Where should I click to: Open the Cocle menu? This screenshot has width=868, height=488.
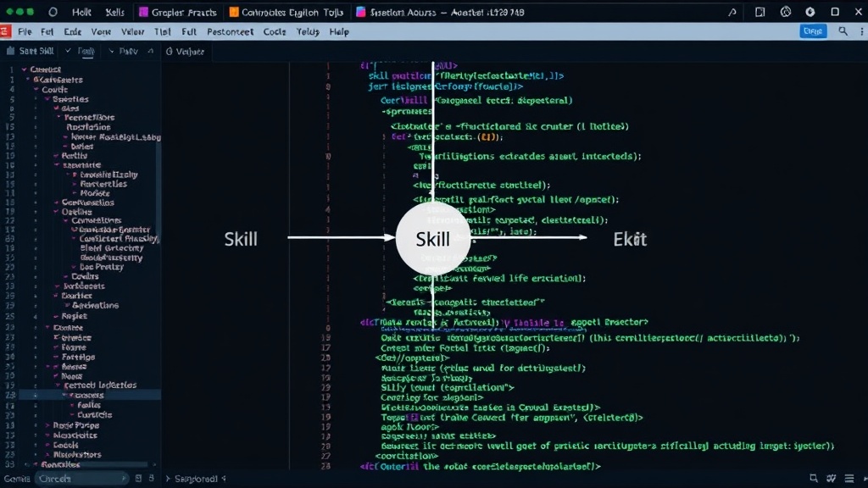274,31
